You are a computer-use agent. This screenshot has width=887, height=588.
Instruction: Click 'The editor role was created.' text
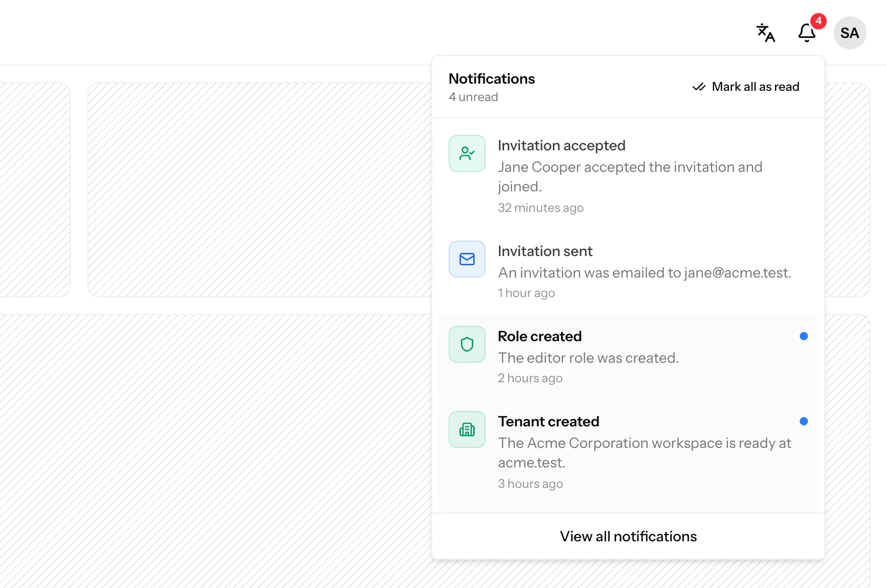[x=588, y=358]
